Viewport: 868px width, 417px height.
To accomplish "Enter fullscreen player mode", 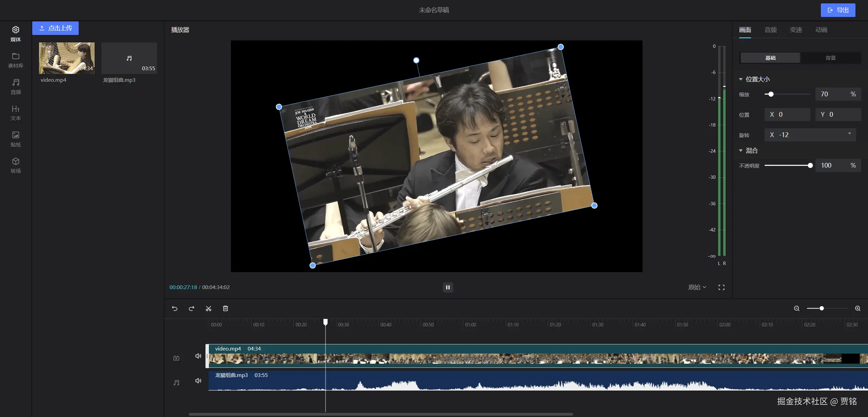I will point(722,287).
